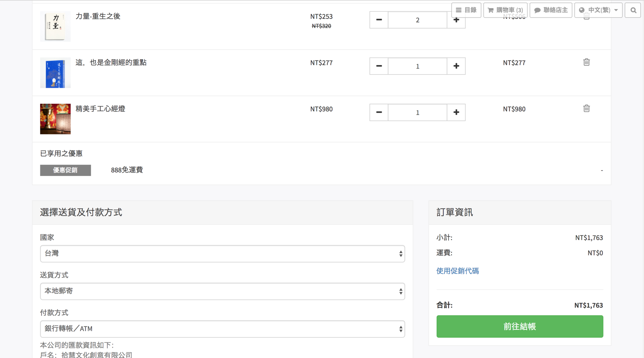Click the 力量-重生之後 book thumbnail
The height and width of the screenshot is (358, 644).
coord(55,26)
